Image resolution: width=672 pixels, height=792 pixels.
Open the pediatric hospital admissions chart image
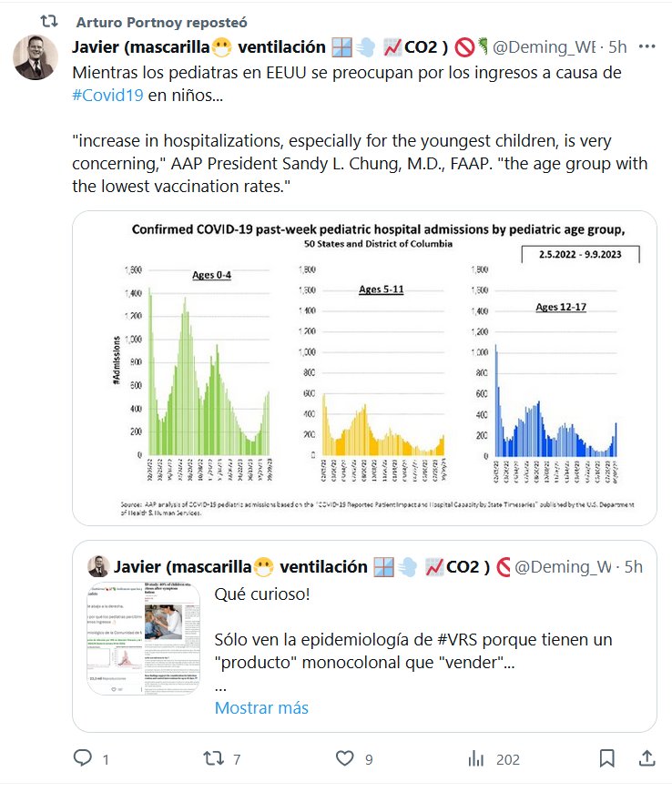(x=364, y=368)
